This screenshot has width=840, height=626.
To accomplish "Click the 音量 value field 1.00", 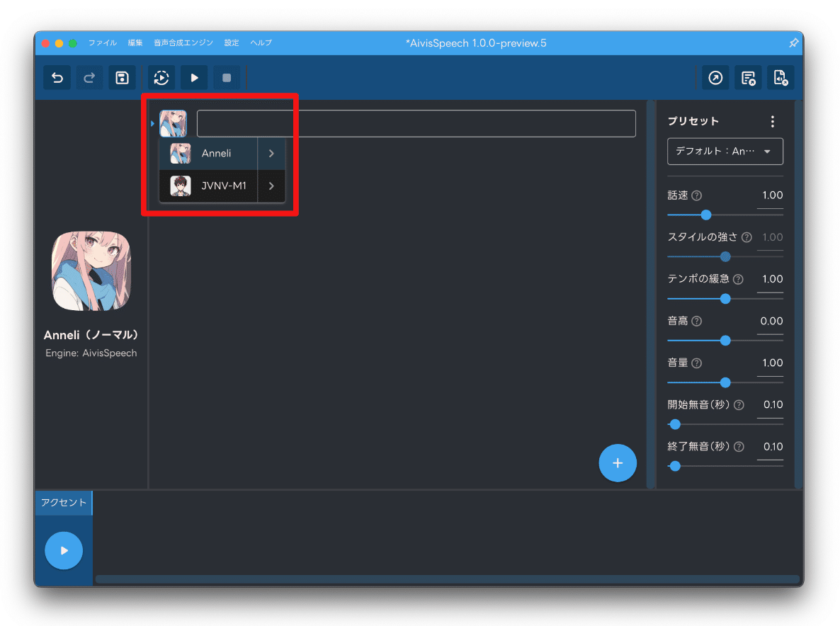I will coord(771,363).
